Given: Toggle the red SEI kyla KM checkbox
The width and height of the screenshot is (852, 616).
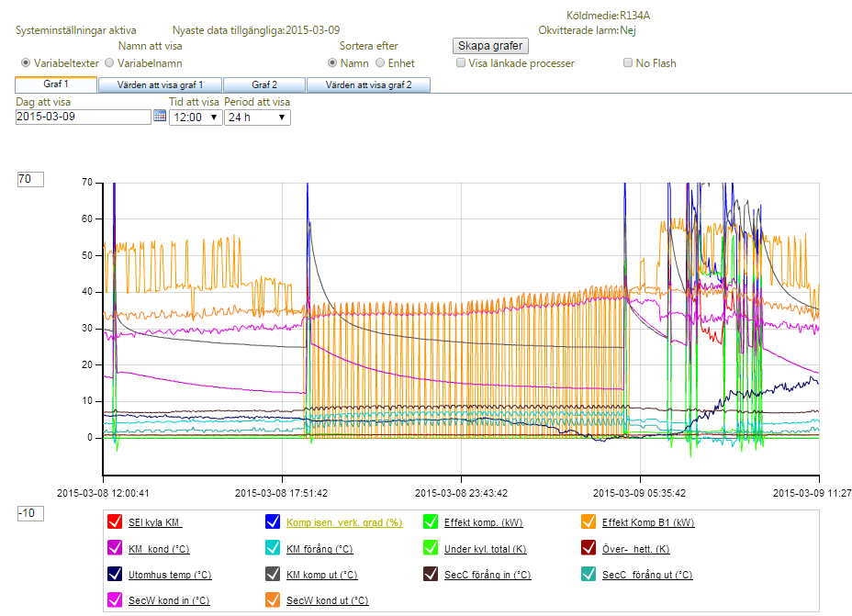Looking at the screenshot, I should (115, 521).
